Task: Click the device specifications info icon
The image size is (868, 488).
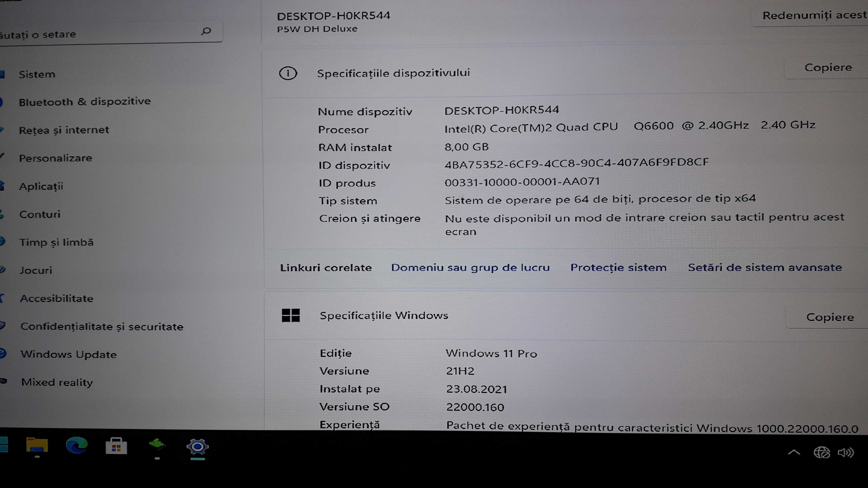Action: (x=288, y=73)
